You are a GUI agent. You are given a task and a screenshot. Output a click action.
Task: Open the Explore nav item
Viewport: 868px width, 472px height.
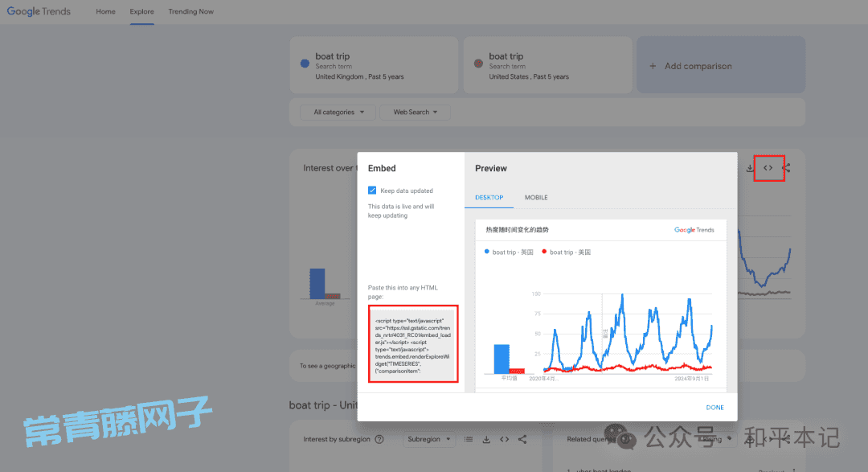click(x=141, y=11)
